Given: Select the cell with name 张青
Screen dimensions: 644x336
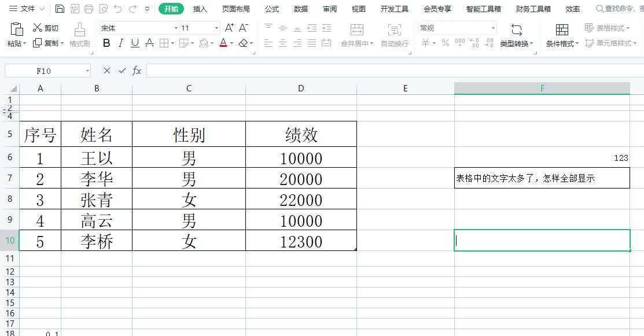Looking at the screenshot, I should tap(97, 199).
